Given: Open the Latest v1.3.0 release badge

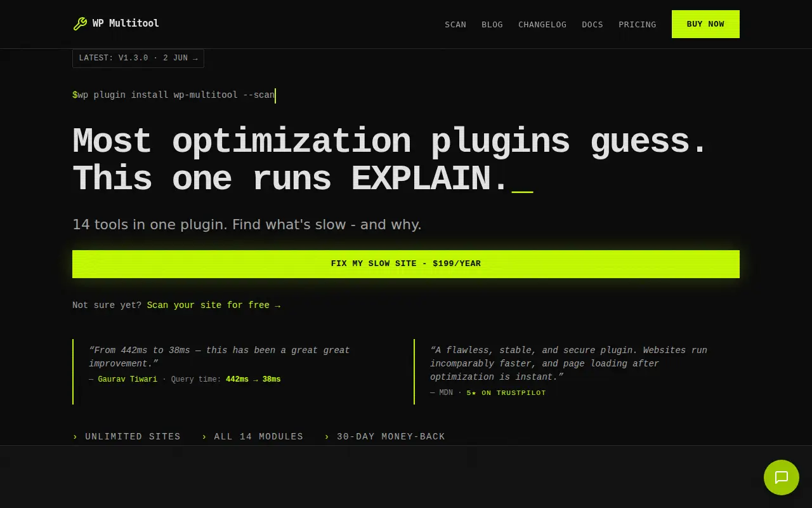Looking at the screenshot, I should [x=138, y=58].
